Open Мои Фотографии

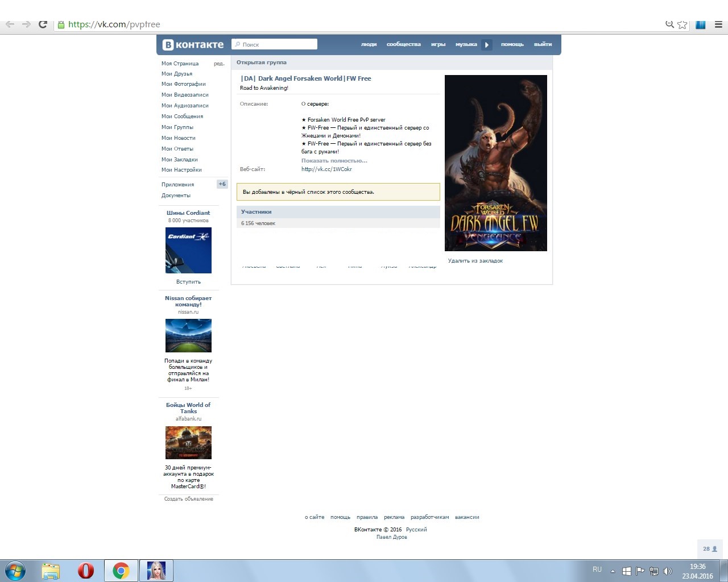[183, 84]
